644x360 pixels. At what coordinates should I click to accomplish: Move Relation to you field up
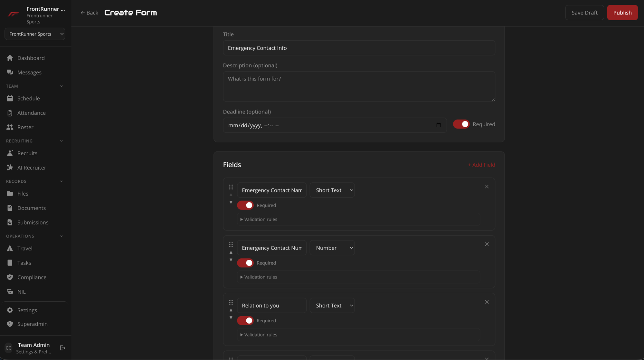(x=231, y=310)
